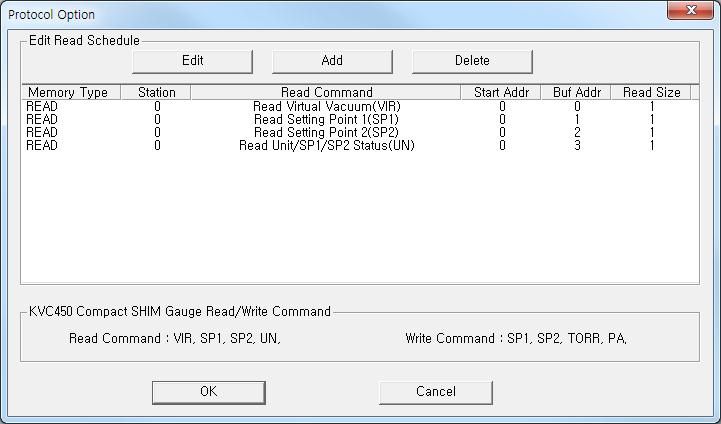
Task: Select the Read Setting Point 2(SP2) row
Action: tap(326, 132)
